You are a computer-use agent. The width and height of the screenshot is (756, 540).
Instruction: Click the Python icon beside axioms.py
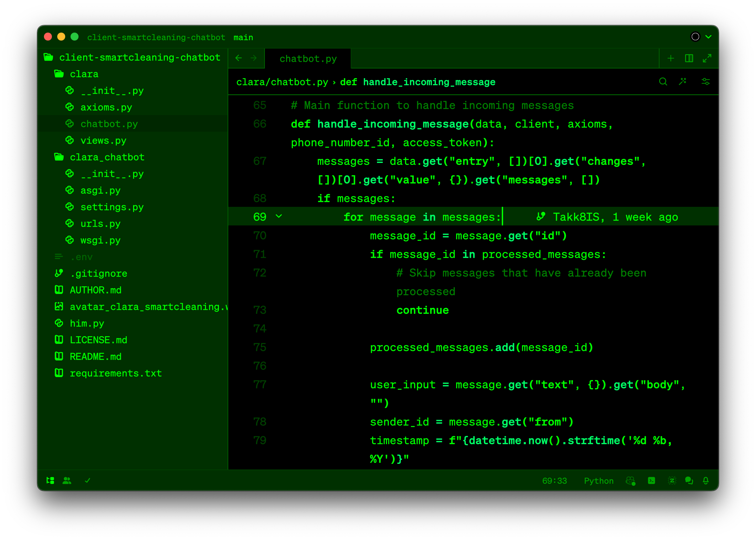coord(70,107)
